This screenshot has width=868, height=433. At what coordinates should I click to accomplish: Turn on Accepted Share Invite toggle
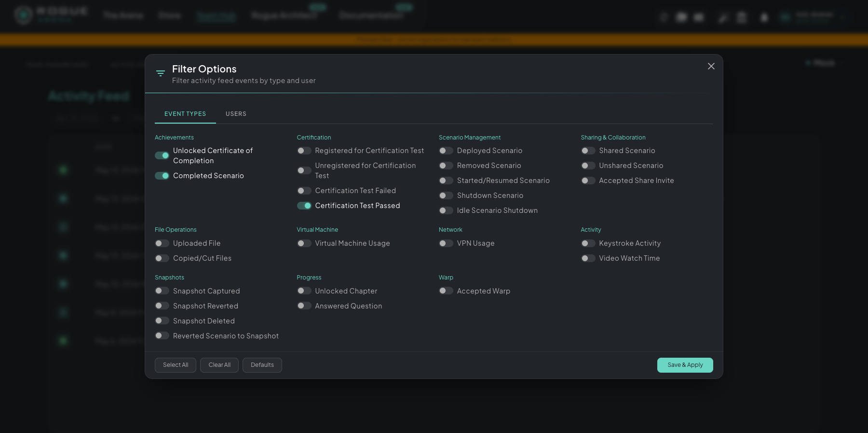pos(588,181)
